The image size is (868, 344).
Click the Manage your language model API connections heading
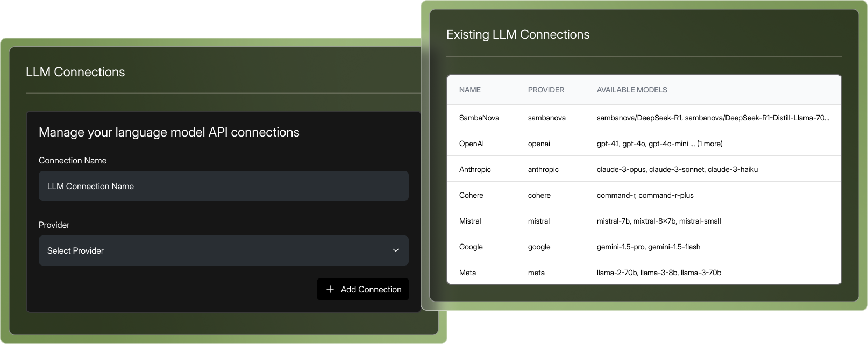pos(169,132)
